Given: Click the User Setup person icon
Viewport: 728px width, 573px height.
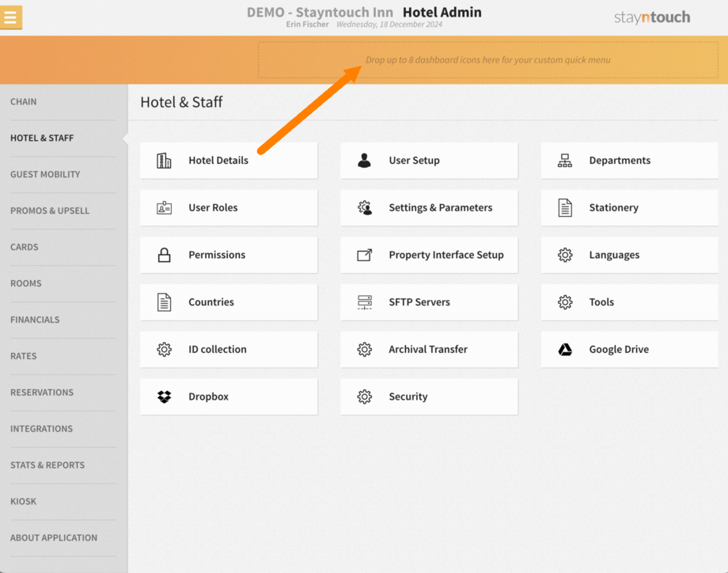Looking at the screenshot, I should click(x=365, y=161).
